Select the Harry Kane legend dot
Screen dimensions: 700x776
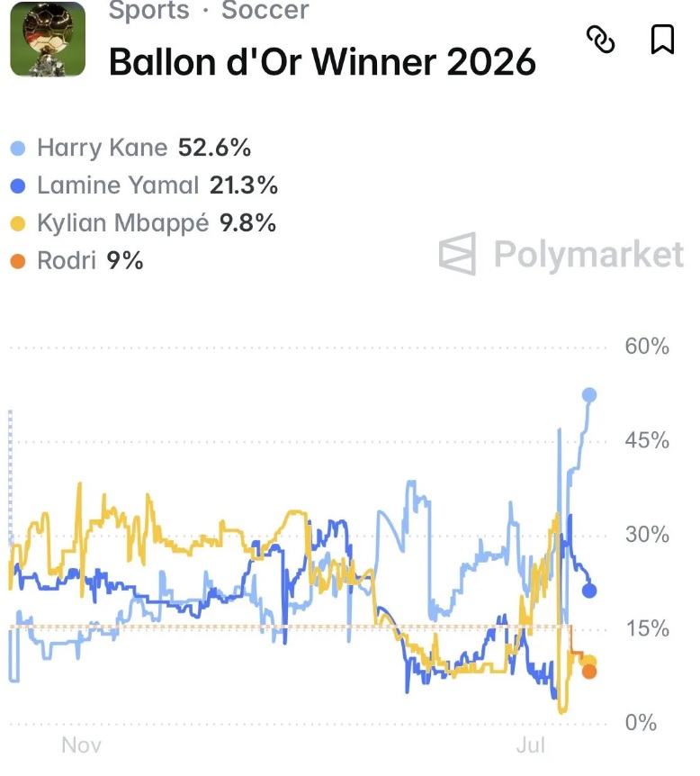18,148
